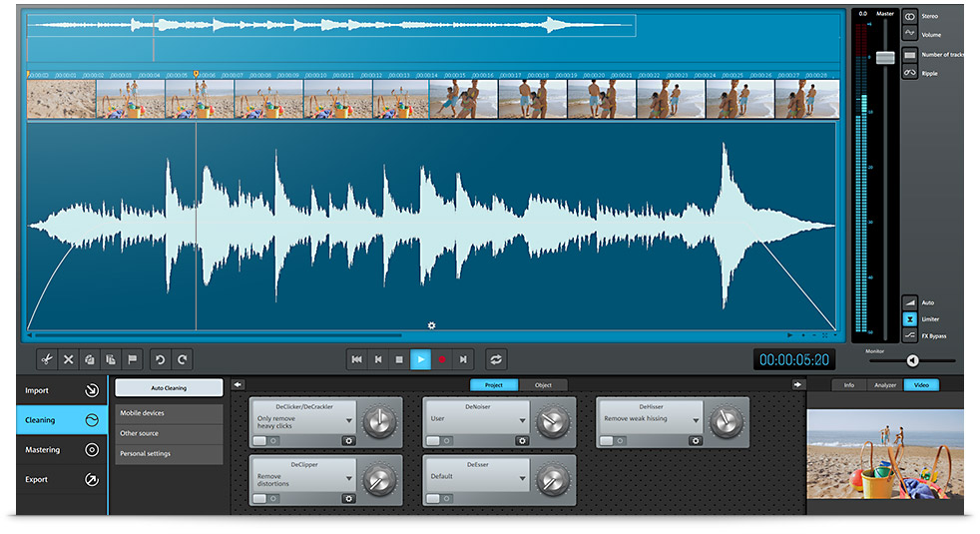Select the Object tab

(543, 384)
